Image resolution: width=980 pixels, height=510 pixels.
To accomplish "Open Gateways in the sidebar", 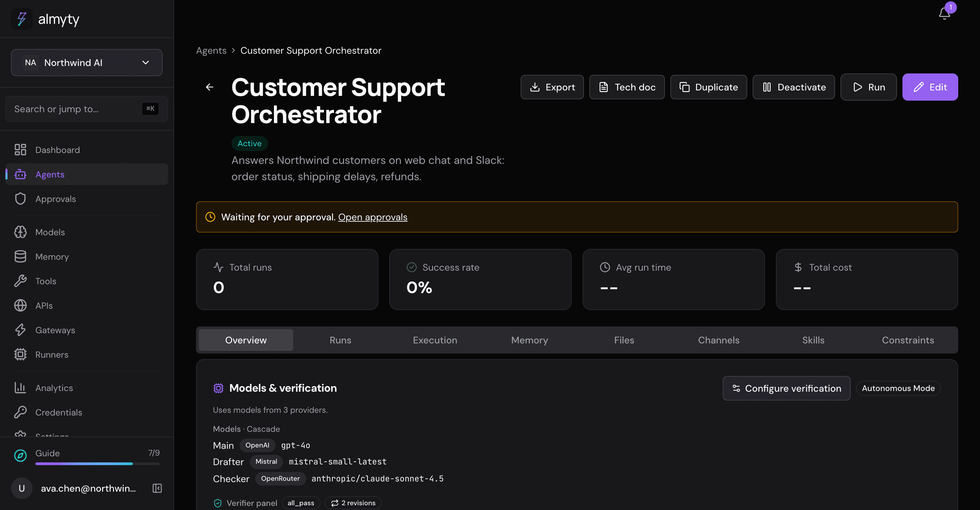I will pos(87,330).
